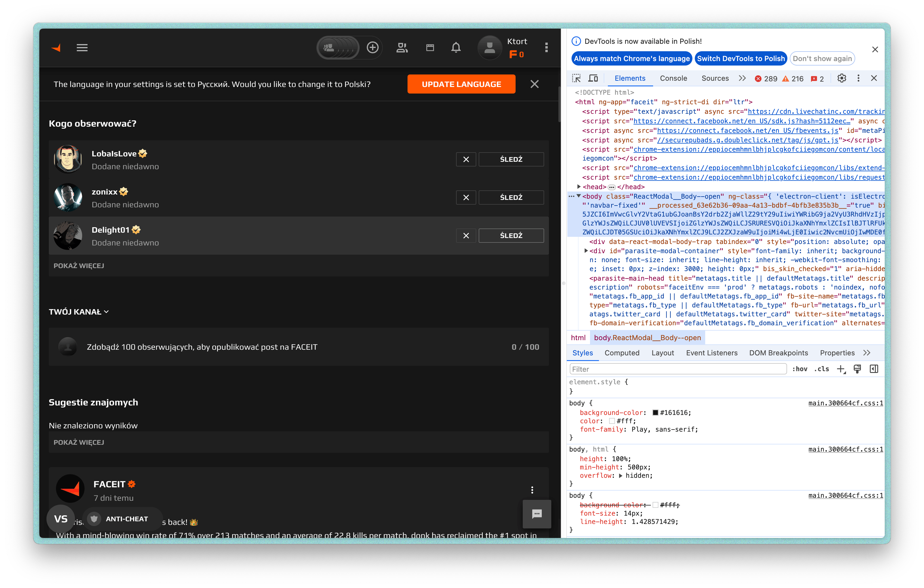Switch to the Sources tab
924x588 pixels.
[715, 78]
